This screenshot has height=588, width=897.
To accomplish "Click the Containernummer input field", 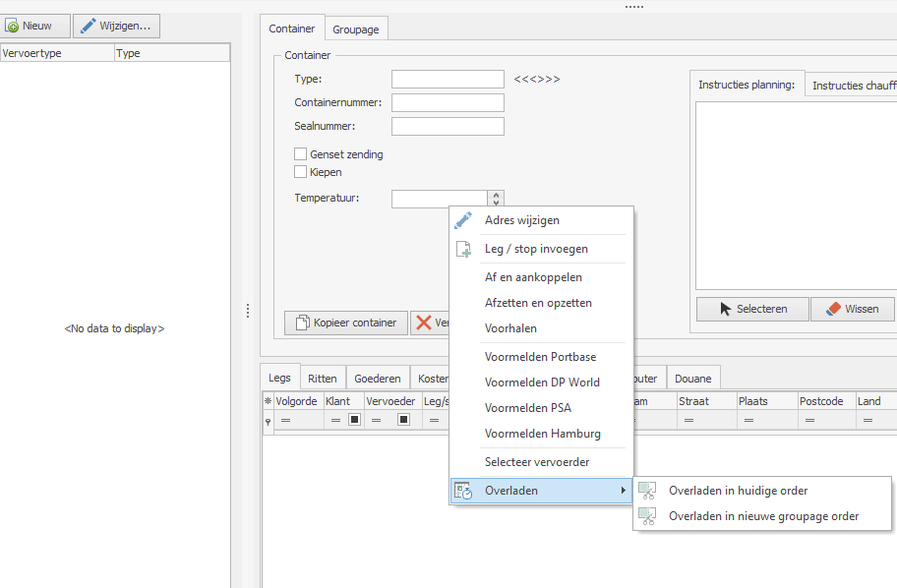I will coord(448,102).
